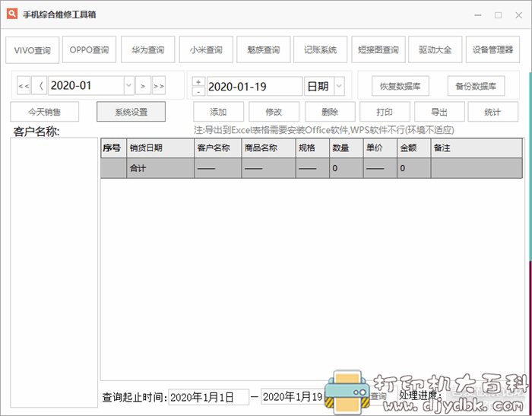This screenshot has width=532, height=416.
Task: Click 删除 to delete a record
Action: coord(330,112)
